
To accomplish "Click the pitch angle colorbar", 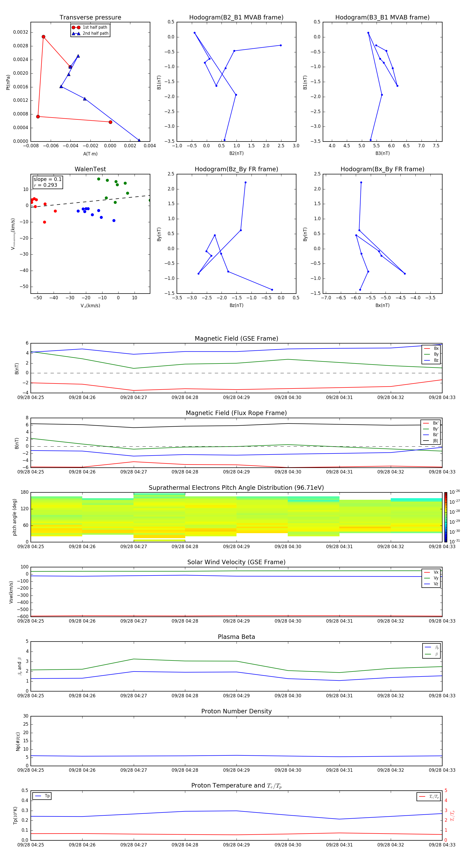I will 445,517.
